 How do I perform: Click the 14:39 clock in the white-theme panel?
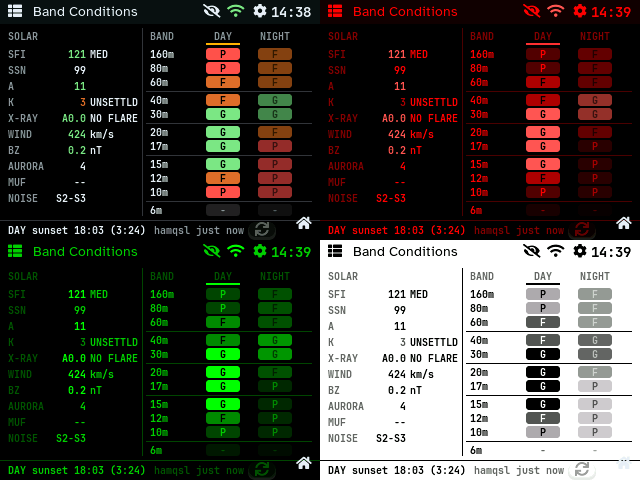pyautogui.click(x=611, y=252)
